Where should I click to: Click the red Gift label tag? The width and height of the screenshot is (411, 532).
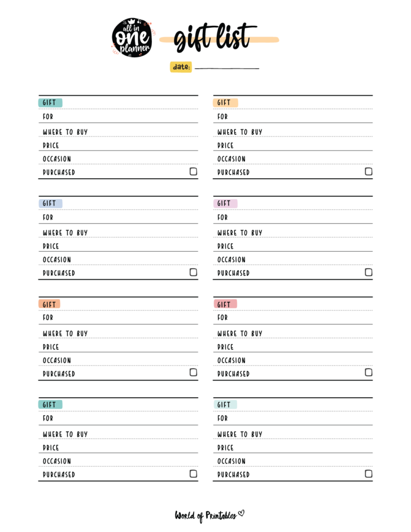(x=225, y=304)
